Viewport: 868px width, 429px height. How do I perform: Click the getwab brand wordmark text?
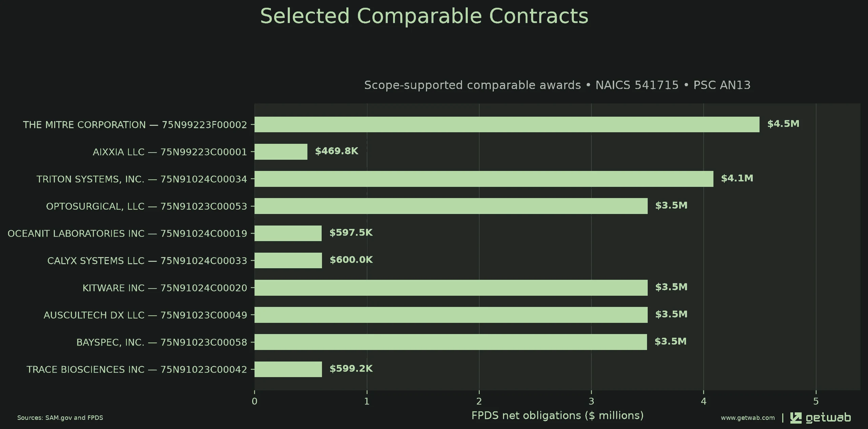pyautogui.click(x=828, y=418)
